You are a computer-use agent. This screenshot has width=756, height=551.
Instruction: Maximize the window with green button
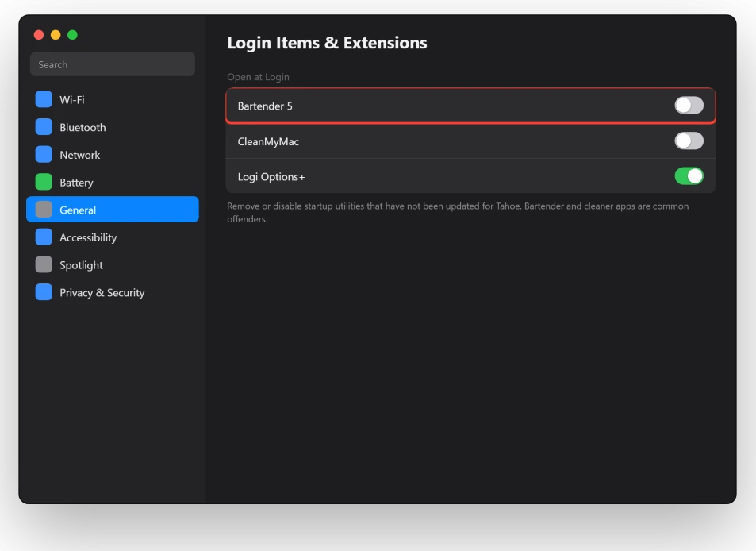click(72, 35)
